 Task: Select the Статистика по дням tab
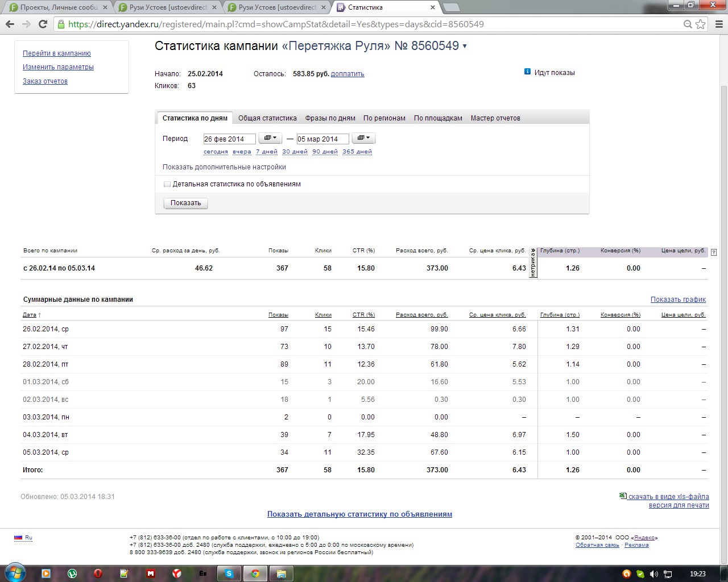click(x=195, y=118)
